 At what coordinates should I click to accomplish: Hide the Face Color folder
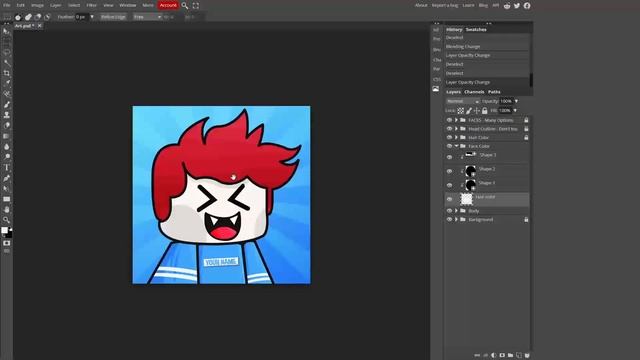coord(449,146)
